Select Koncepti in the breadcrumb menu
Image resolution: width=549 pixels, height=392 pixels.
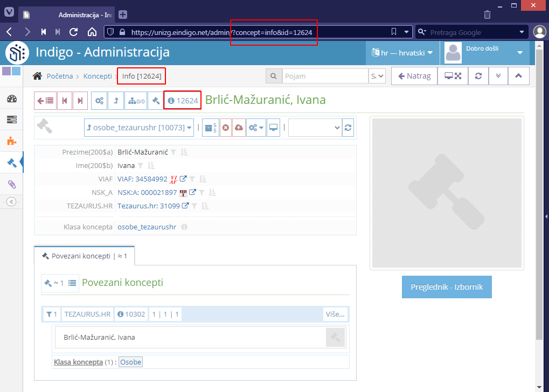[97, 76]
